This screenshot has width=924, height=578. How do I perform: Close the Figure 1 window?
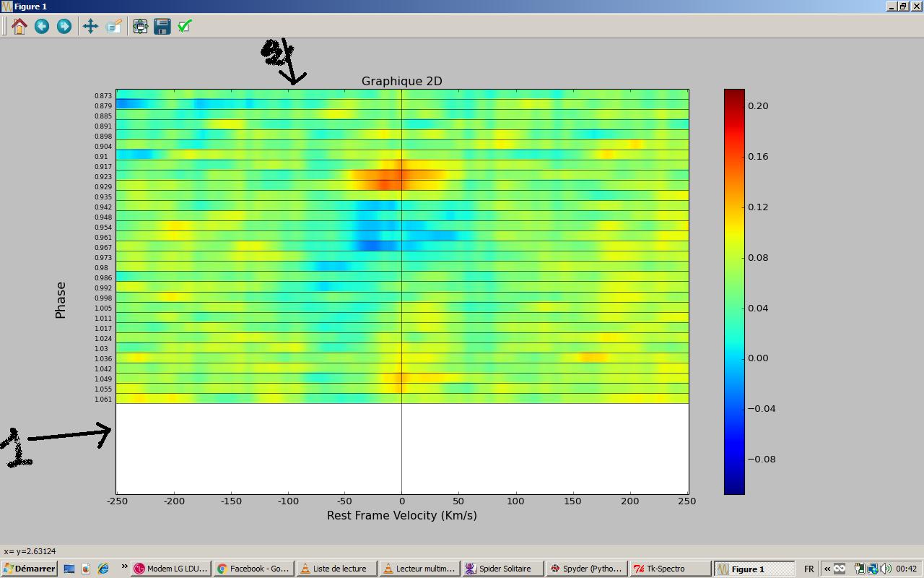[x=916, y=7]
